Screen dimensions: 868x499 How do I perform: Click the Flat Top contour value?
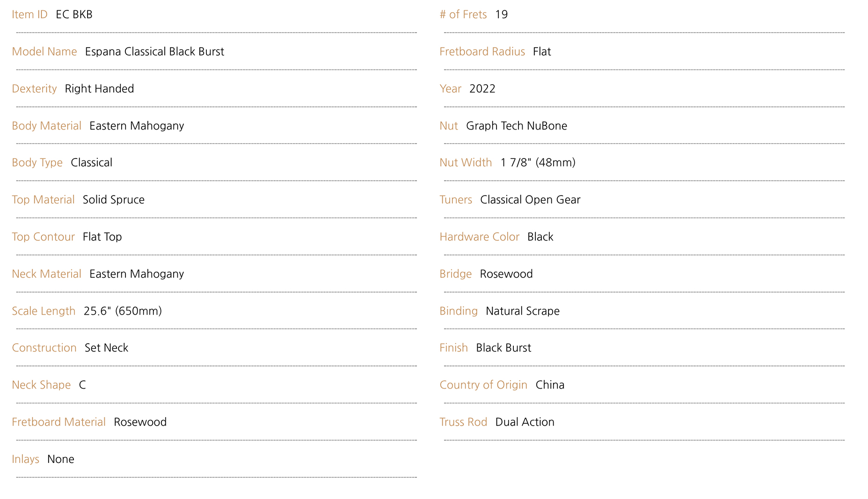point(102,237)
